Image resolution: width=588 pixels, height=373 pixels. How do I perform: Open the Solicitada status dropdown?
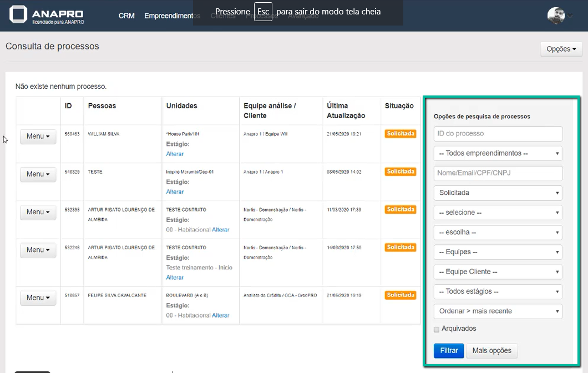point(498,193)
